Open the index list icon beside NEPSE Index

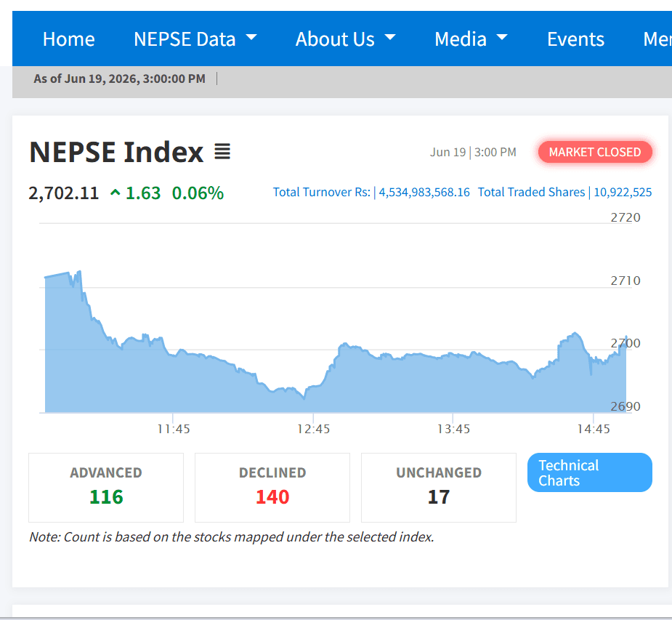tap(222, 151)
